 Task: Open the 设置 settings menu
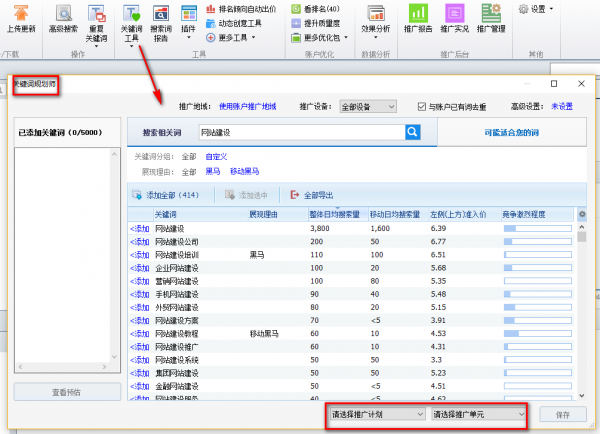coord(537,9)
